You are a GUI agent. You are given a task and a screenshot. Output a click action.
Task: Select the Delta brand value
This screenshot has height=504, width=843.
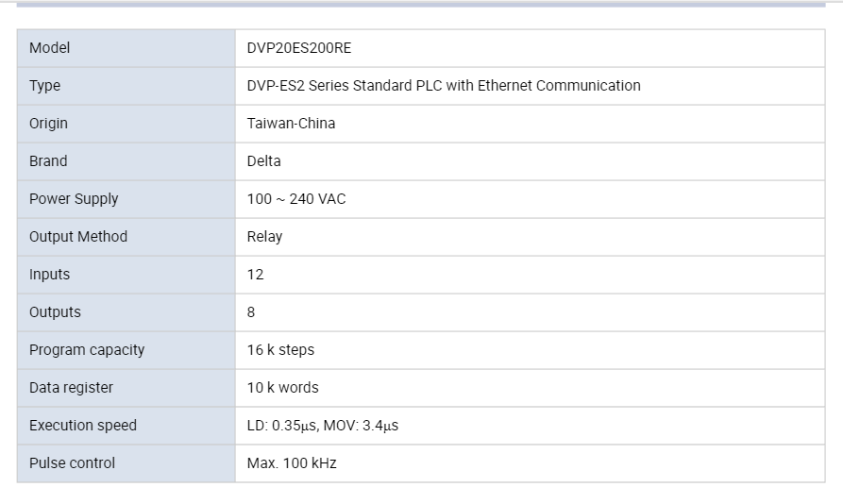[263, 161]
